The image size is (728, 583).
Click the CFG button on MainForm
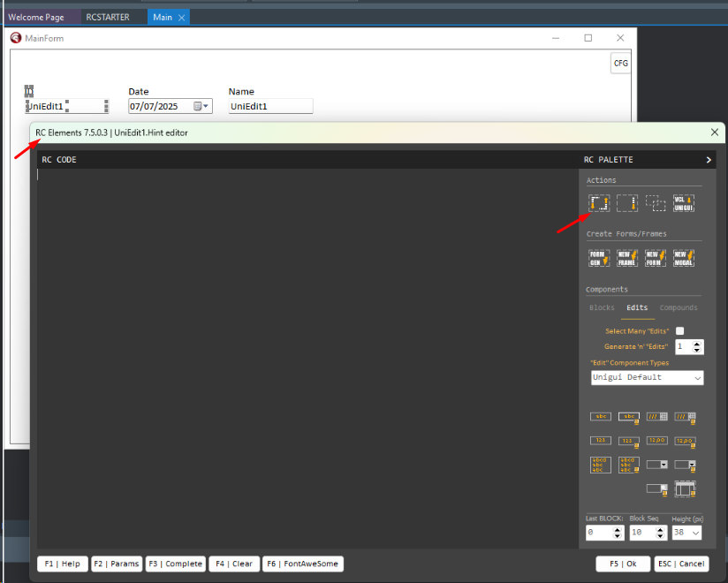coord(620,64)
